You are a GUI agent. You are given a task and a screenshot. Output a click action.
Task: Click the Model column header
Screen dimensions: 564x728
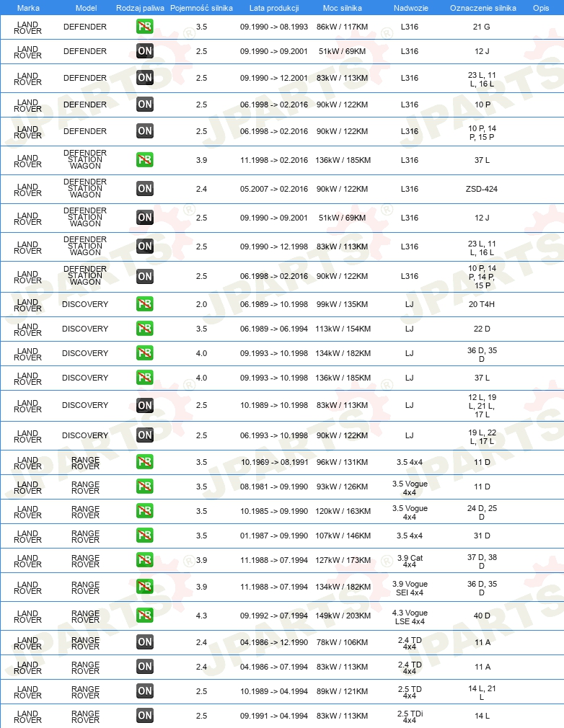[x=86, y=8]
